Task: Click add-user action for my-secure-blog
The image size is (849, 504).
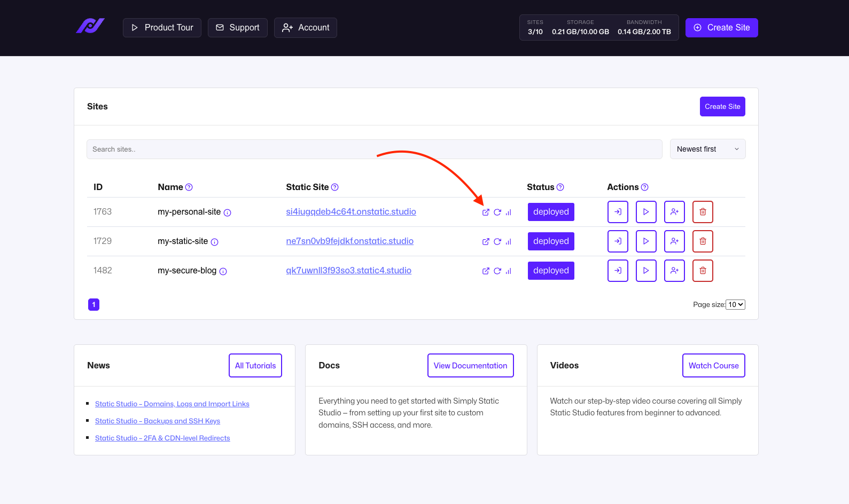Action: (x=674, y=271)
